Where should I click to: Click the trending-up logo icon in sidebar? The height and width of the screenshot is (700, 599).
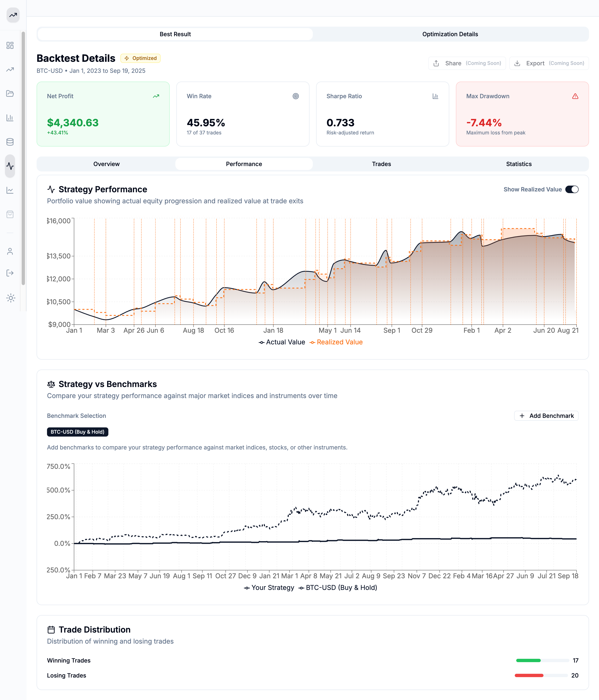[13, 15]
